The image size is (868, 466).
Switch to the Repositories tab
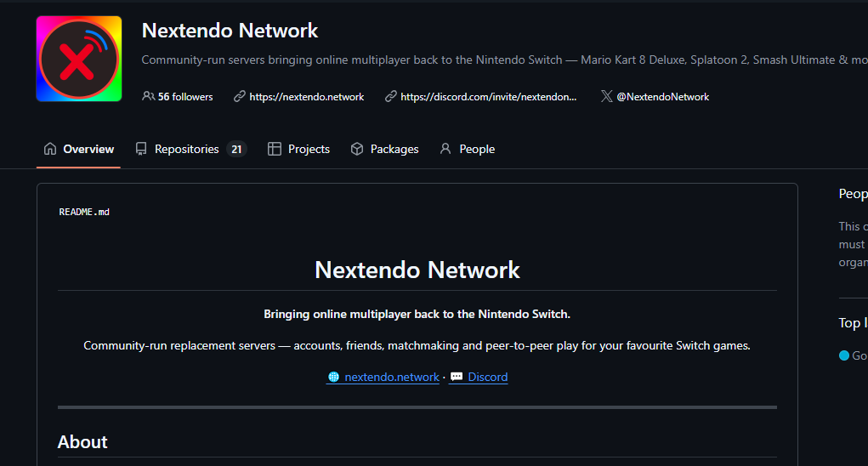pyautogui.click(x=191, y=149)
